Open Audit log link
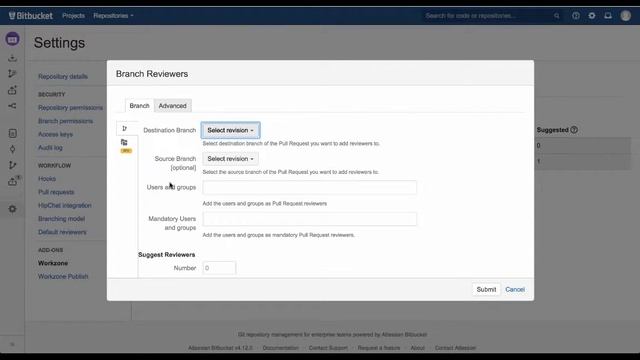Image resolution: width=640 pixels, height=360 pixels. tap(50, 148)
